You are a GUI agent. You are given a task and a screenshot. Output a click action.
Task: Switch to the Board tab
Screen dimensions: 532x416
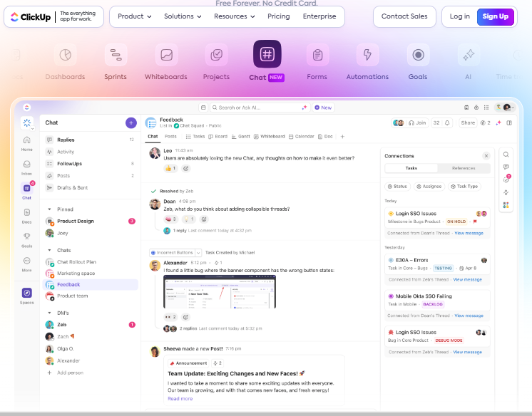pos(218,136)
